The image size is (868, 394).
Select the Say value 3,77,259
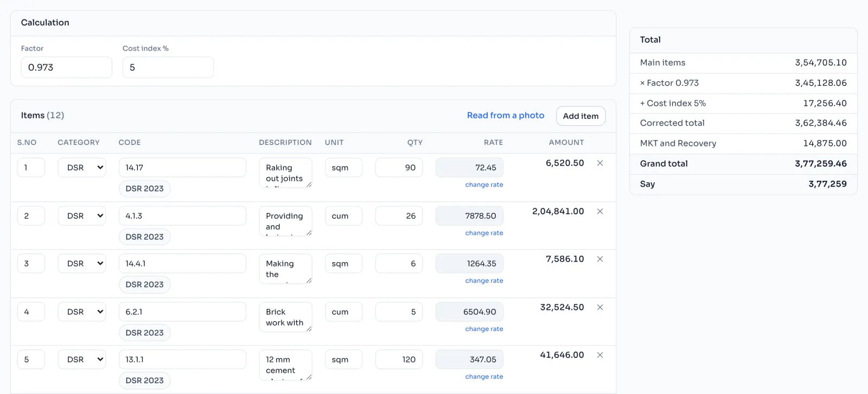tap(827, 184)
